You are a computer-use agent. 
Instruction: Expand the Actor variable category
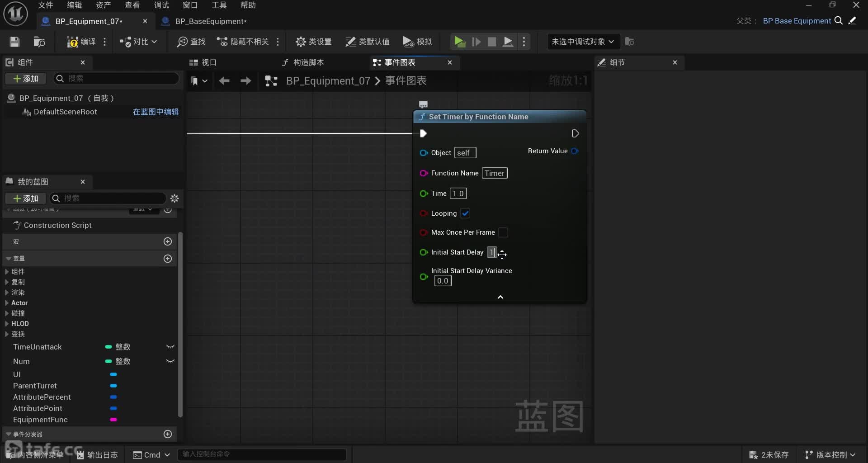tap(7, 303)
